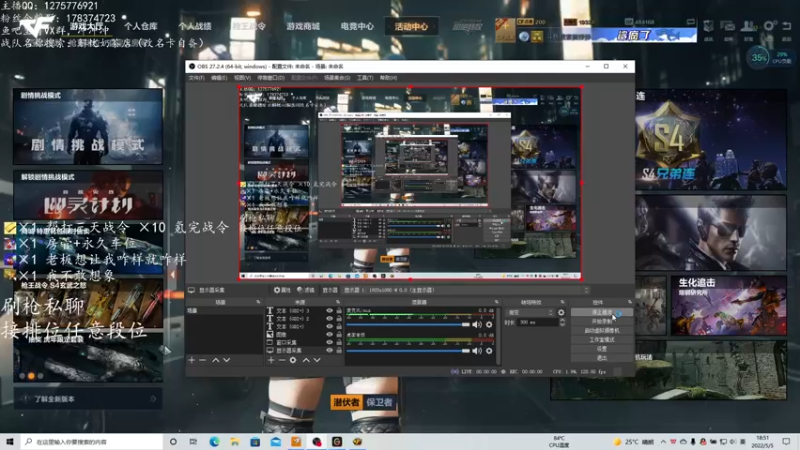Image resolution: width=800 pixels, height=450 pixels.
Task: Click the 启动虚拟摄像机 start virtual camera button
Action: [x=602, y=331]
